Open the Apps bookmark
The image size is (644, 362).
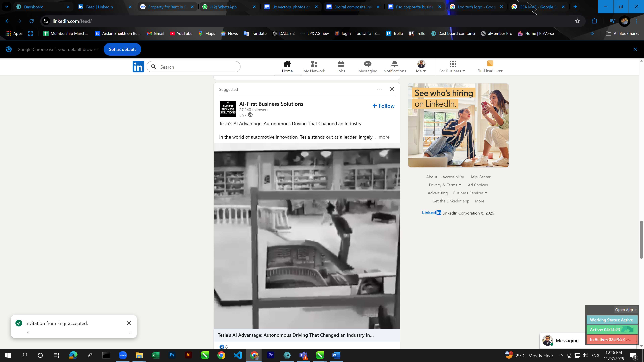[x=14, y=34]
